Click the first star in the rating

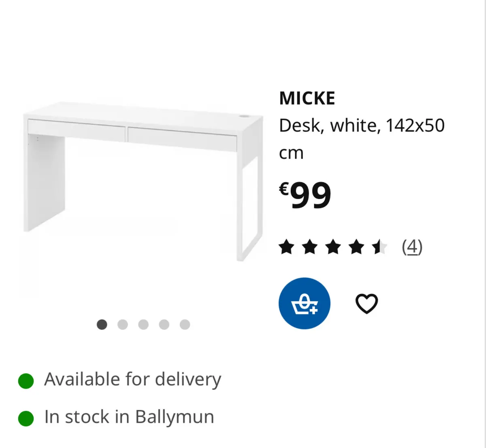tap(287, 247)
